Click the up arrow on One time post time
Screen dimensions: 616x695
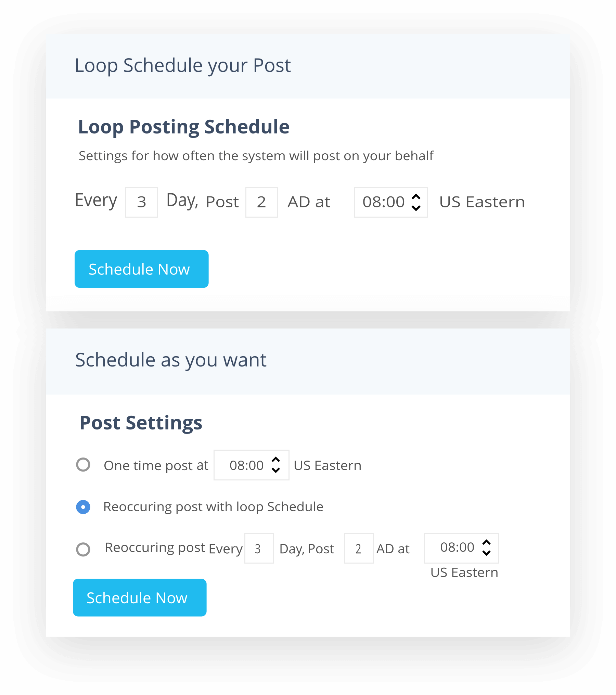pyautogui.click(x=276, y=460)
